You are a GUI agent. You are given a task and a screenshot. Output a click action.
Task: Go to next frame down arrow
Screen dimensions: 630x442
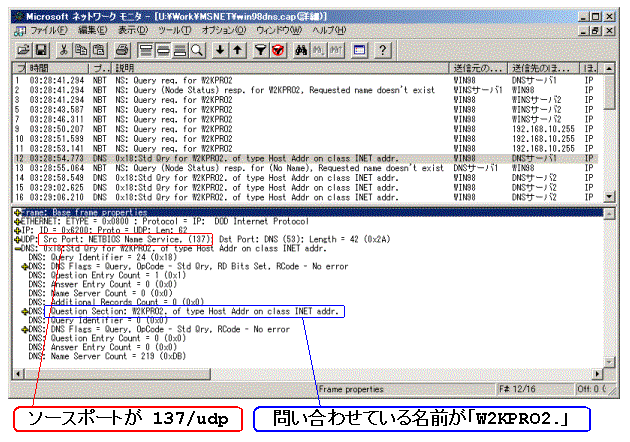(x=220, y=50)
